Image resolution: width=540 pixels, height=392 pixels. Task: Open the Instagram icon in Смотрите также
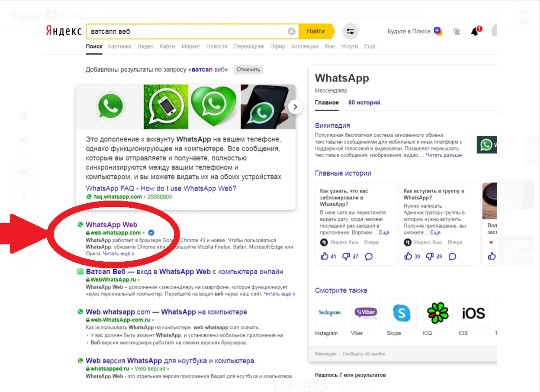point(330,313)
